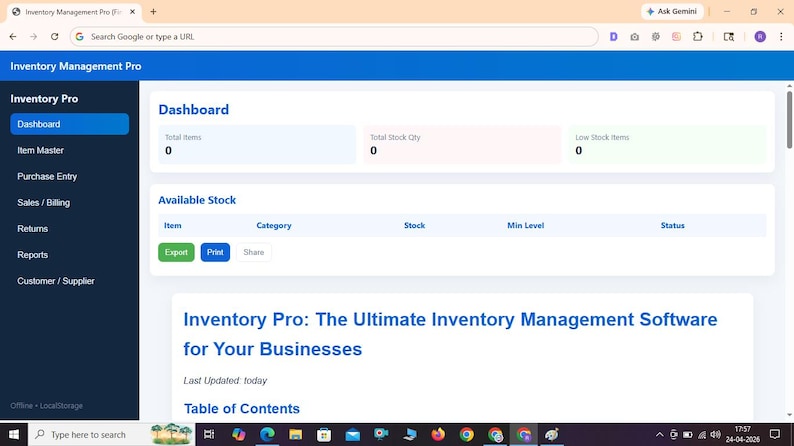Open File Explorer from the taskbar
The image size is (794, 446).
tap(296, 434)
